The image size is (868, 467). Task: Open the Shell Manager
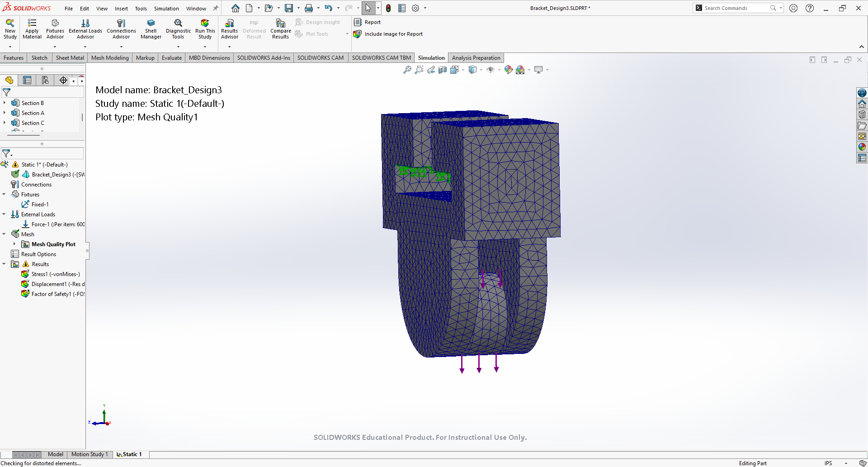point(151,29)
